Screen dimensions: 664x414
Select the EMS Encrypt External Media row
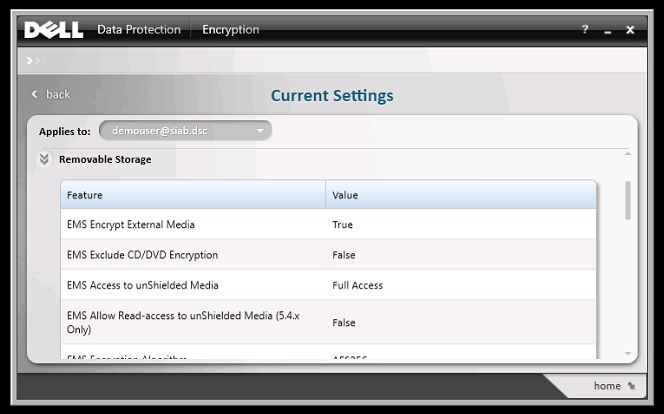[329, 224]
